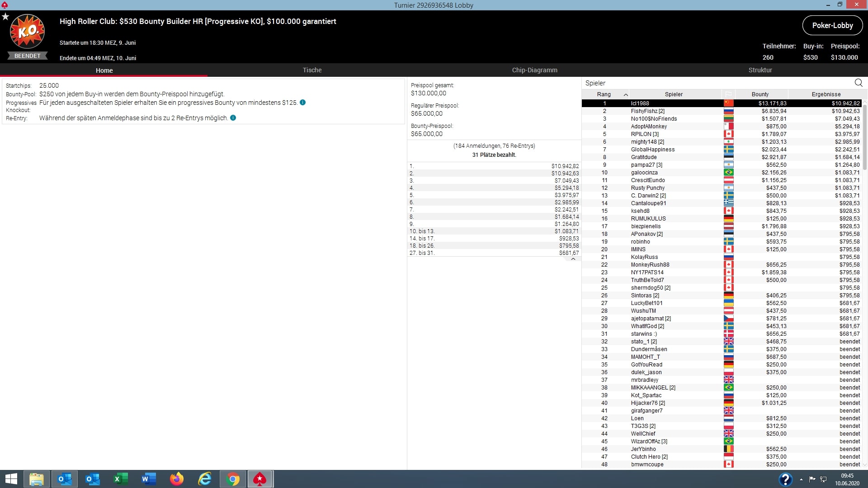Sort players by the flag column header

point(728,94)
